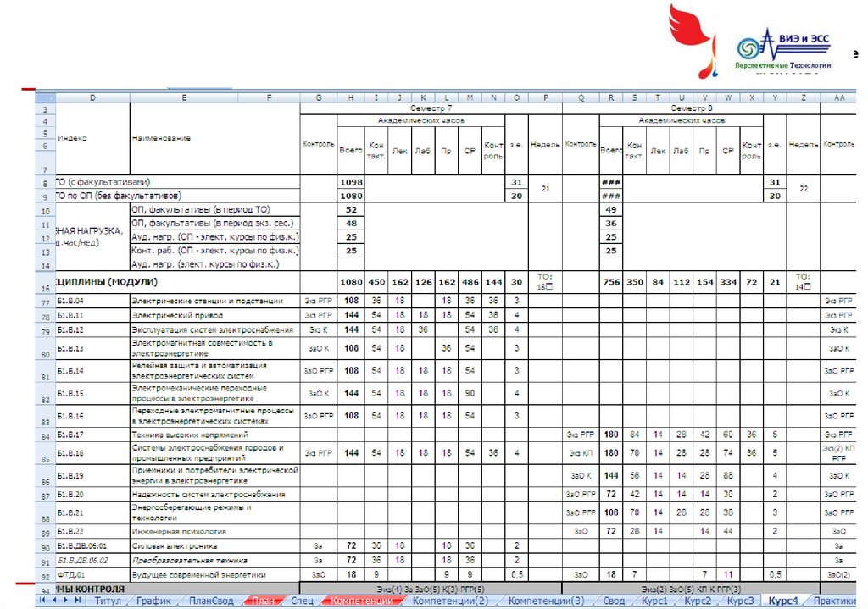Select the index cell Б1.В.ДВ.06.01
The height and width of the screenshot is (609, 868).
point(92,546)
